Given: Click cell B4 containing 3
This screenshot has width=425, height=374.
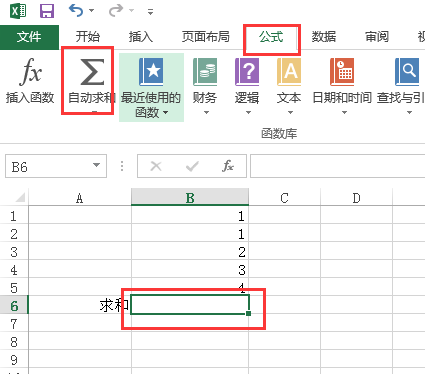Looking at the screenshot, I should [x=190, y=270].
